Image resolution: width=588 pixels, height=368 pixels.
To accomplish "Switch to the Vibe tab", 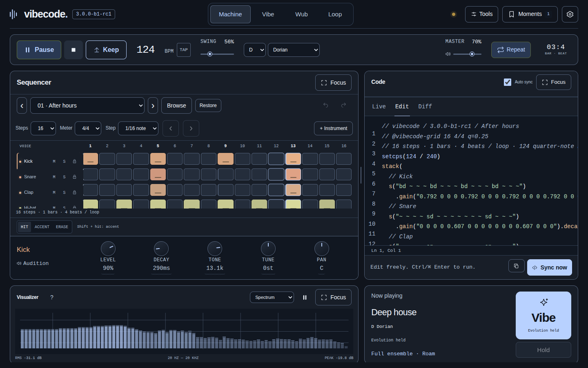I will click(268, 14).
